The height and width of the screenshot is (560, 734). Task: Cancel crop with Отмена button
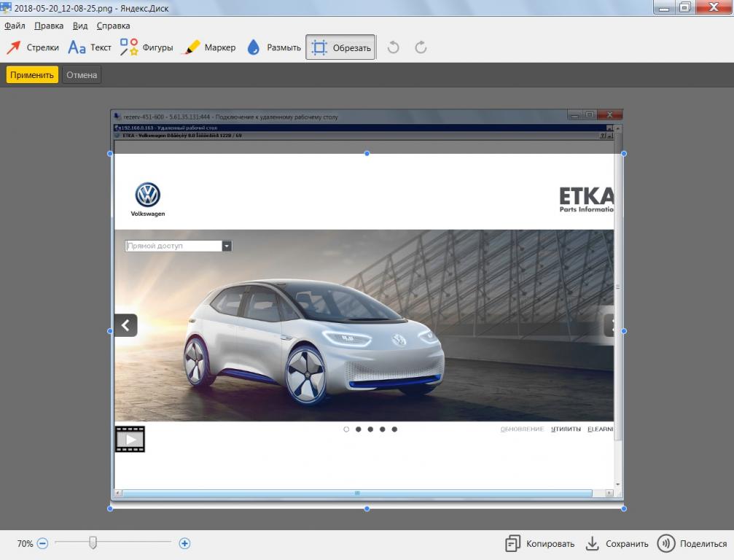click(82, 75)
